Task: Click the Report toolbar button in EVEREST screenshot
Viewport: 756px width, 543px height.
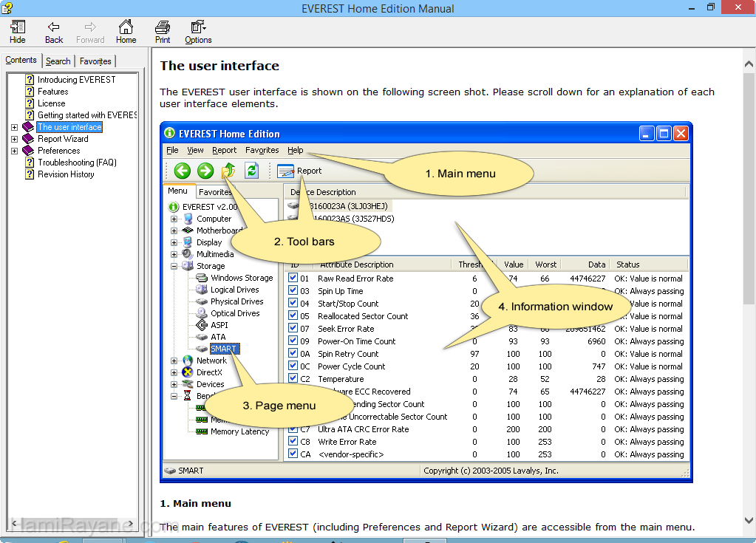Action: [x=299, y=171]
